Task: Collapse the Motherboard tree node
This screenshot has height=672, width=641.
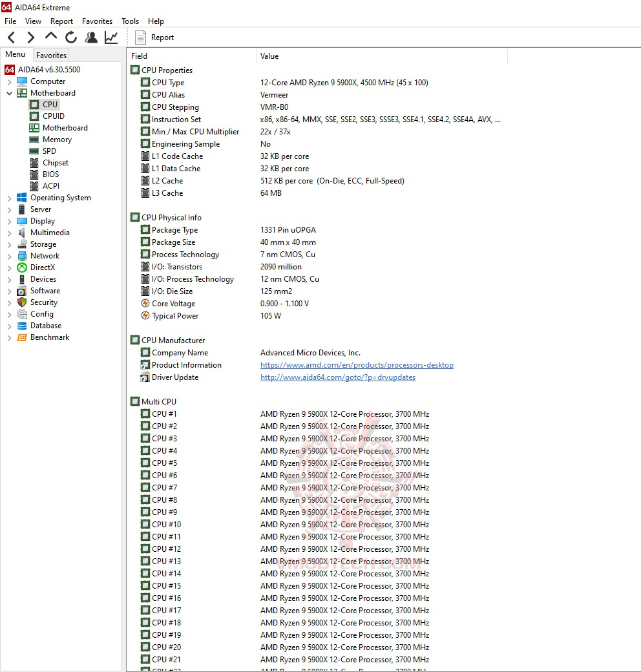Action: pyautogui.click(x=10, y=93)
